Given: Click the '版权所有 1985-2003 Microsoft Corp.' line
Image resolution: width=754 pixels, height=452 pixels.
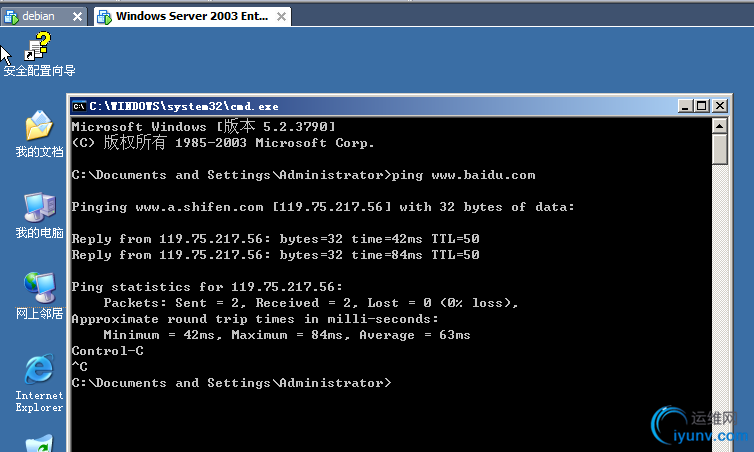Looking at the screenshot, I should tap(223, 142).
